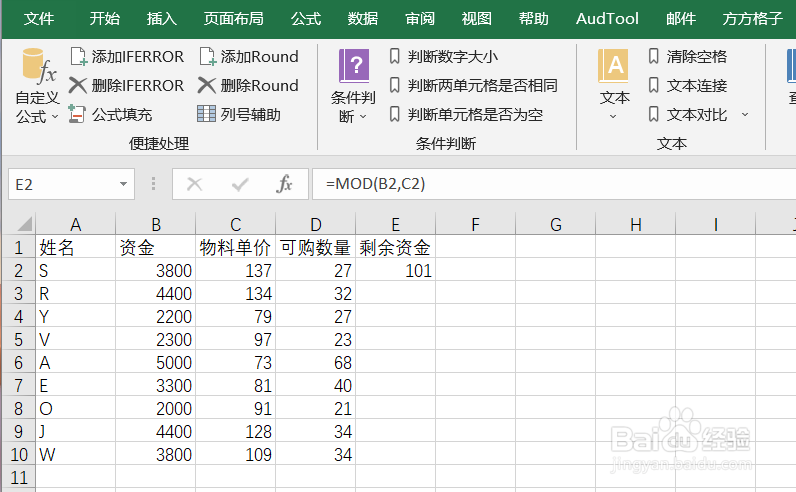796x492 pixels.
Task: Select column B header
Action: click(x=155, y=224)
